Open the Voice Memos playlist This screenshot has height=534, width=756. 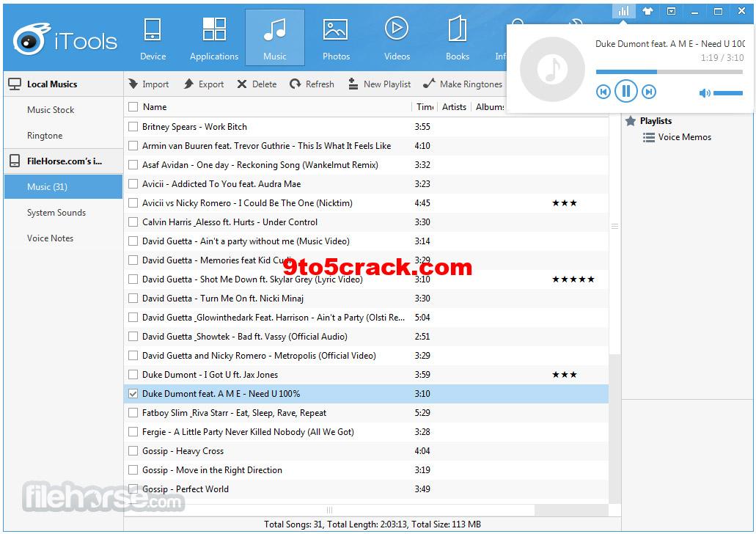pyautogui.click(x=677, y=137)
